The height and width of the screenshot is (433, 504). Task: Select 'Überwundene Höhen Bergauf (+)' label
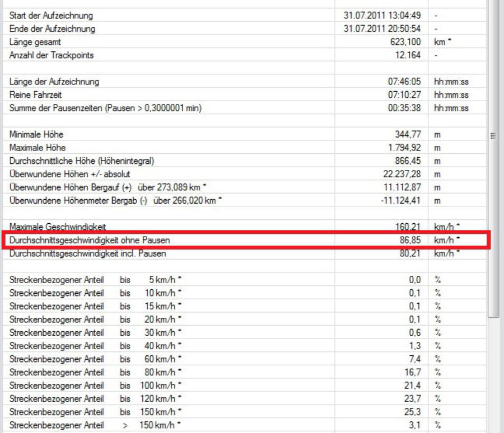point(71,187)
